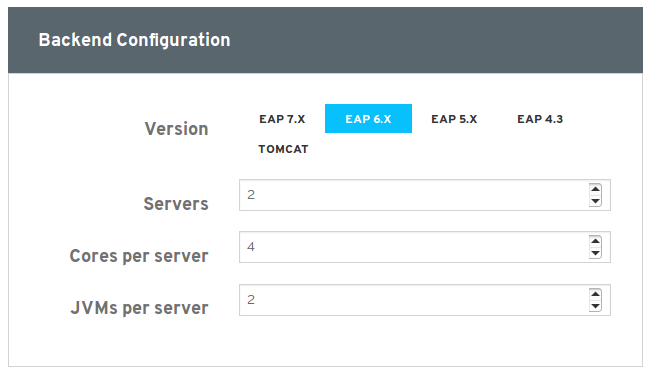Click the Backend Configuration heading
Image resolution: width=653 pixels, height=374 pixels.
[134, 40]
